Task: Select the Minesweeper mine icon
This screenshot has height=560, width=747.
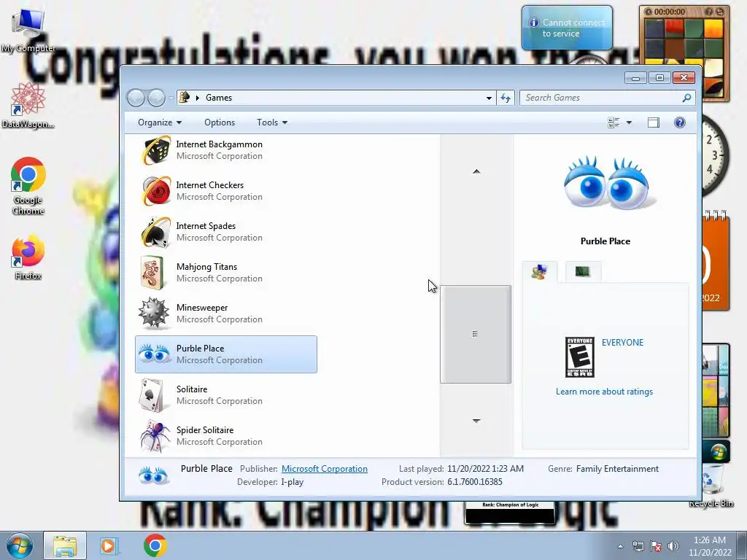Action: pos(154,314)
